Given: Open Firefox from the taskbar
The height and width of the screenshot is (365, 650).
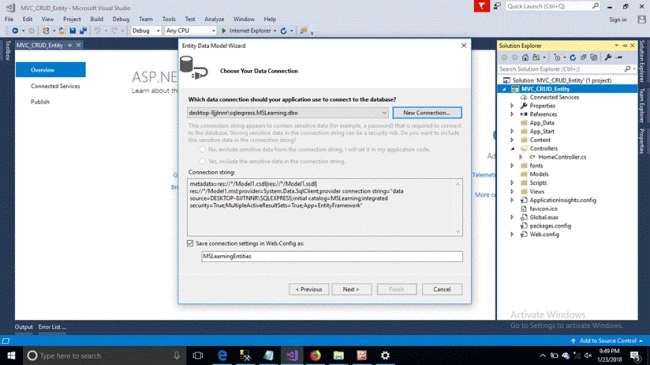Looking at the screenshot, I should pyautogui.click(x=315, y=355).
